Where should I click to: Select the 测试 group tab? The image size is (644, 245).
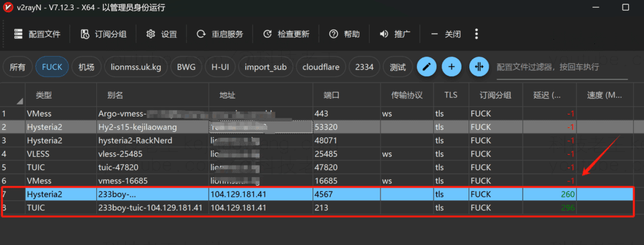pyautogui.click(x=398, y=67)
